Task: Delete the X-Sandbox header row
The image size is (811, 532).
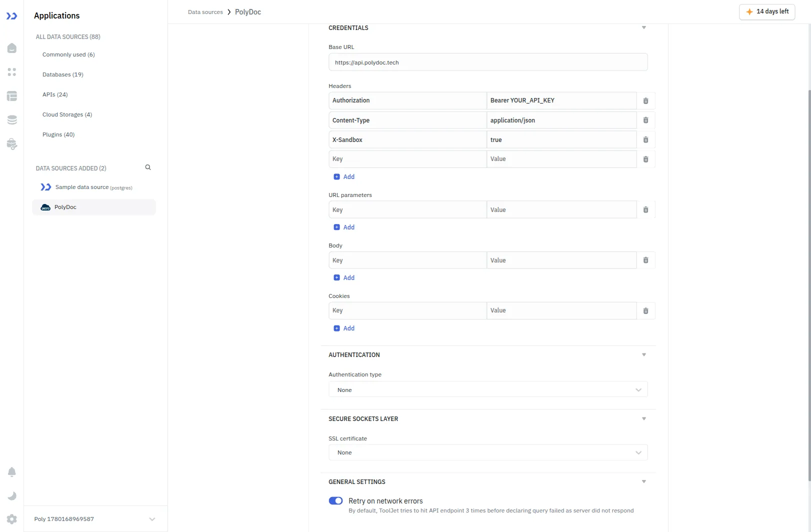Action: coord(645,140)
